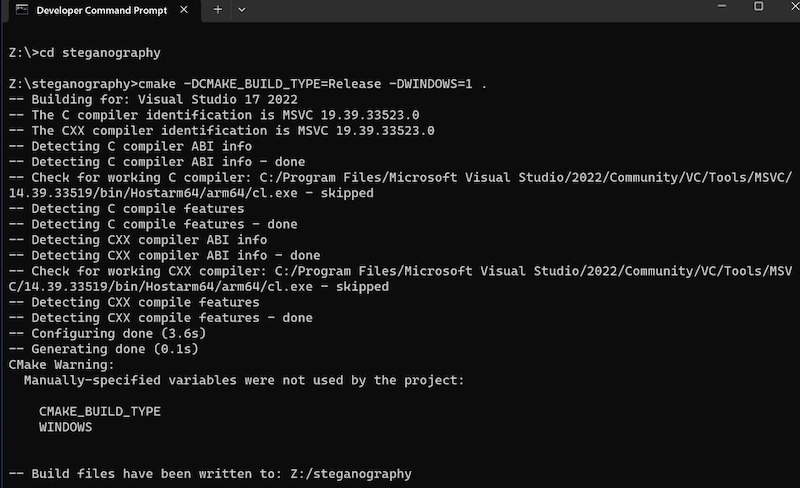This screenshot has height=488, width=800.
Task: Click the terminal icon on the tab
Action: tap(22, 10)
